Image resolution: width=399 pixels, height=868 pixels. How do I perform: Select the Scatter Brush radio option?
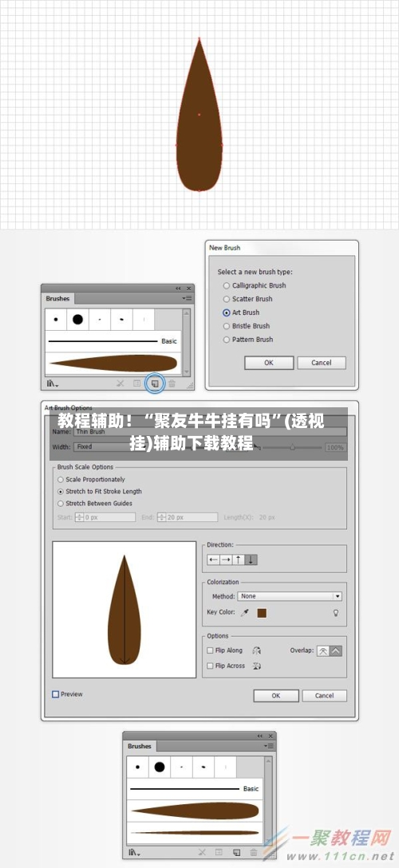pos(247,299)
